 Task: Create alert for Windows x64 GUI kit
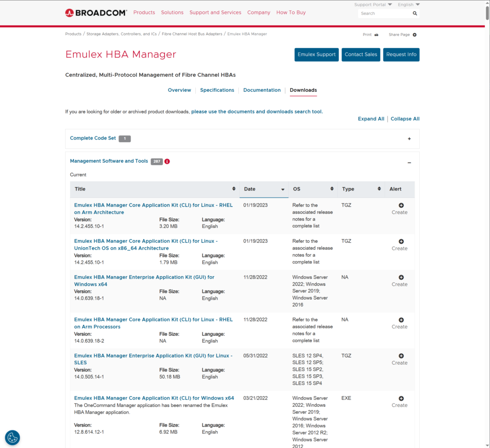401,278
